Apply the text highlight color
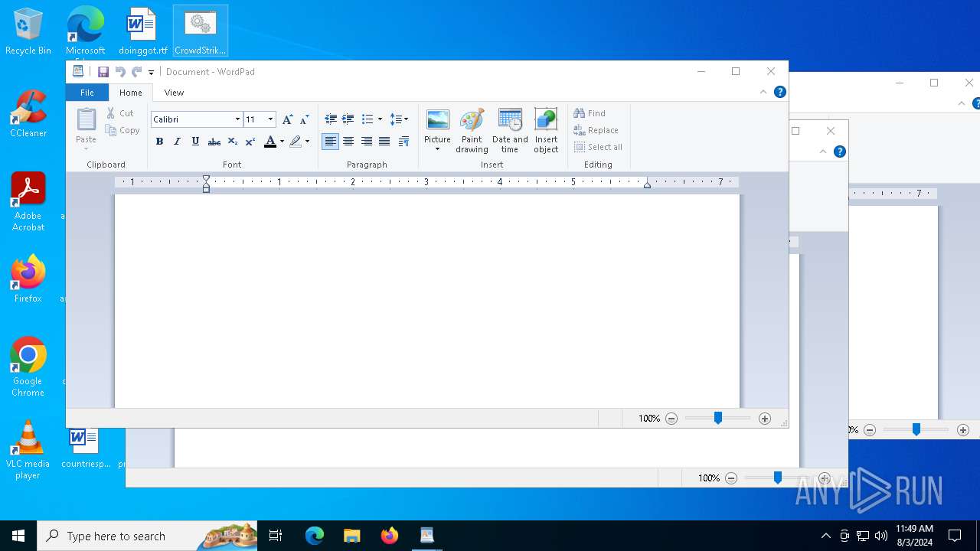 click(x=296, y=142)
